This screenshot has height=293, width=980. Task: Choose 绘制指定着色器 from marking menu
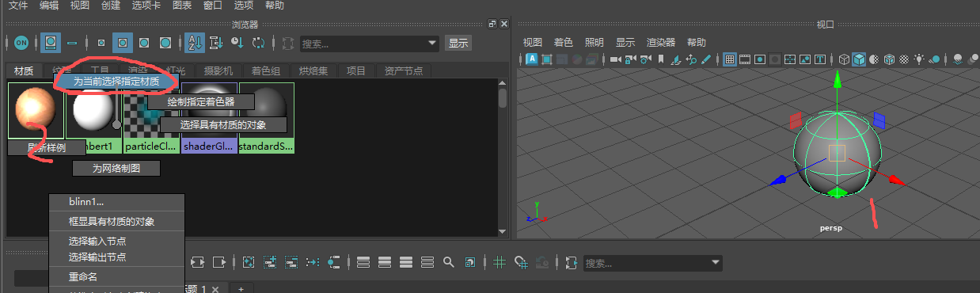[x=200, y=101]
